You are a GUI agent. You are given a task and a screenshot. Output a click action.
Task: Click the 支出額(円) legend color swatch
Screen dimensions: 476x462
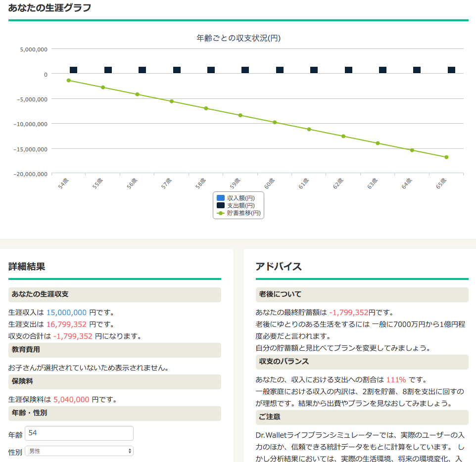(221, 205)
